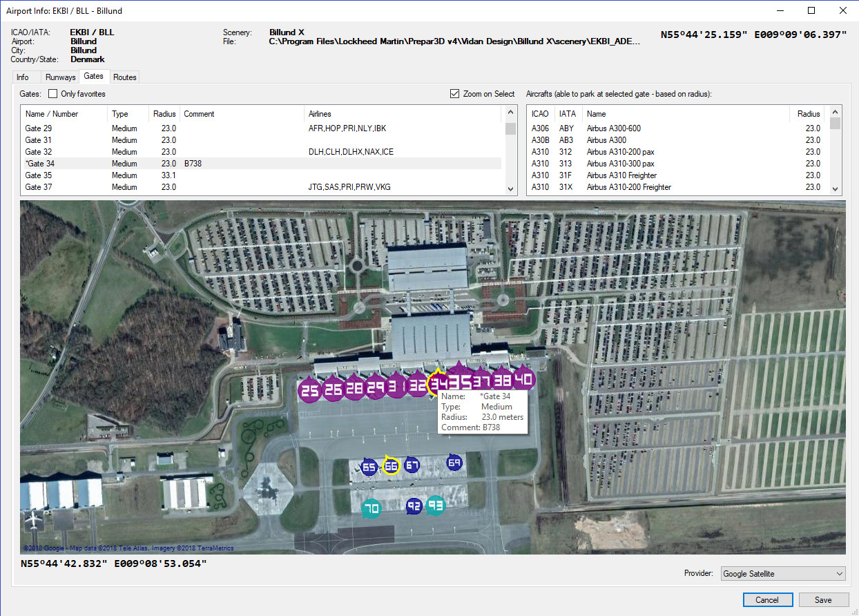
Task: Select Airbus A310-300 pax row
Action: point(677,164)
